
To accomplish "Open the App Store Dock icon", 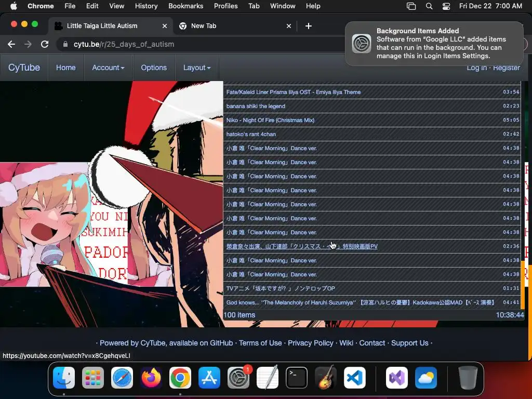I will pyautogui.click(x=209, y=378).
